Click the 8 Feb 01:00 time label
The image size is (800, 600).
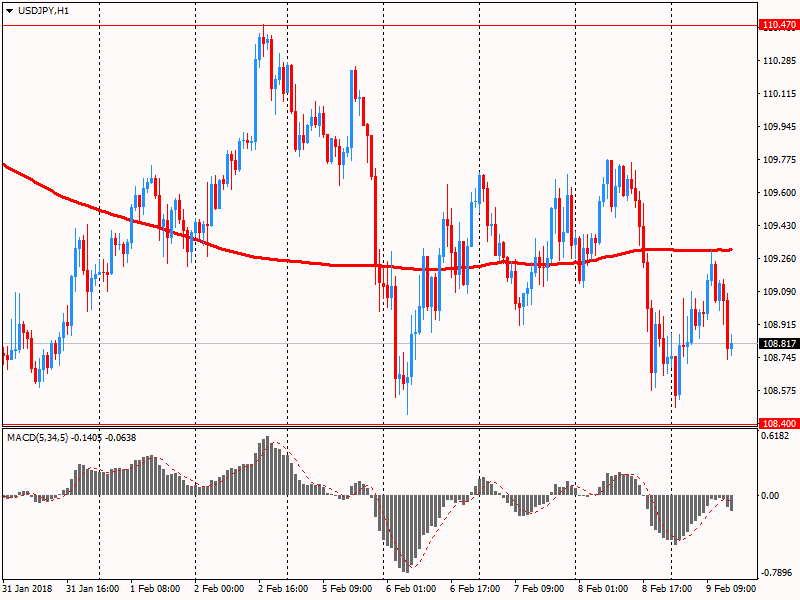[605, 589]
